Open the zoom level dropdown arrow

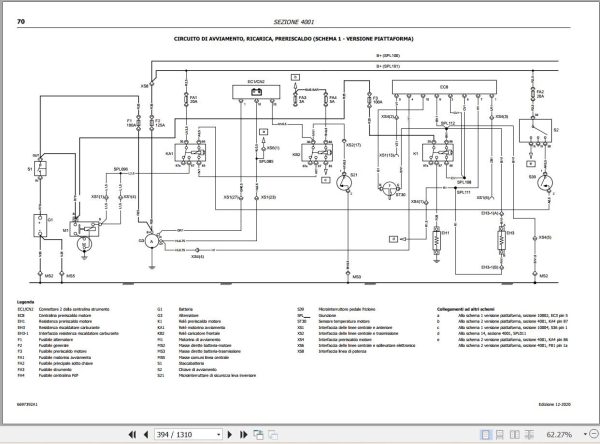pyautogui.click(x=585, y=434)
